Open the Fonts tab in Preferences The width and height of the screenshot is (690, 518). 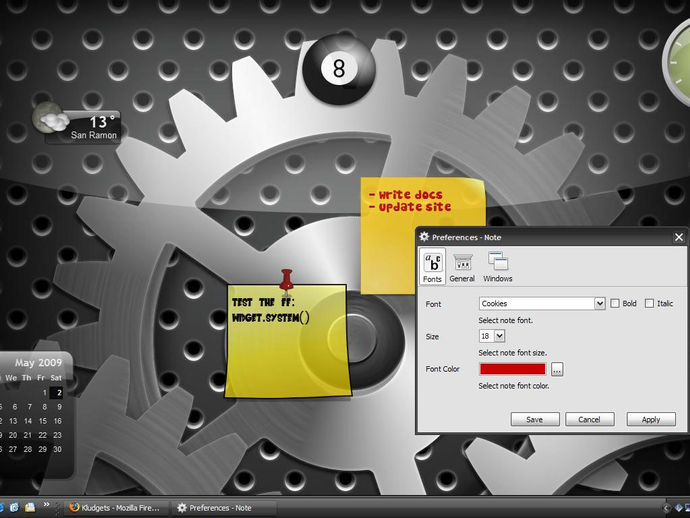pos(432,267)
